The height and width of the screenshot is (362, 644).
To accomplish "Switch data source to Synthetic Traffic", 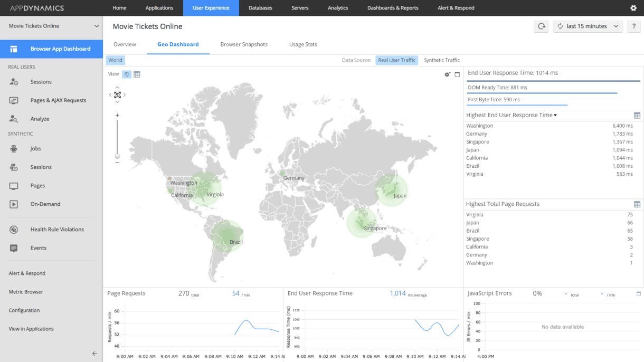I will coord(441,60).
